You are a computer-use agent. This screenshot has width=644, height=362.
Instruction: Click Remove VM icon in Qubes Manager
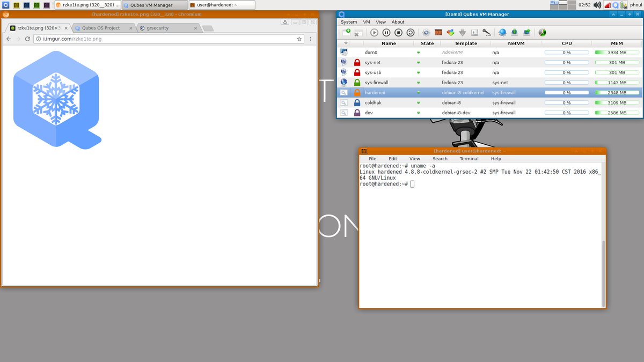pos(358,33)
